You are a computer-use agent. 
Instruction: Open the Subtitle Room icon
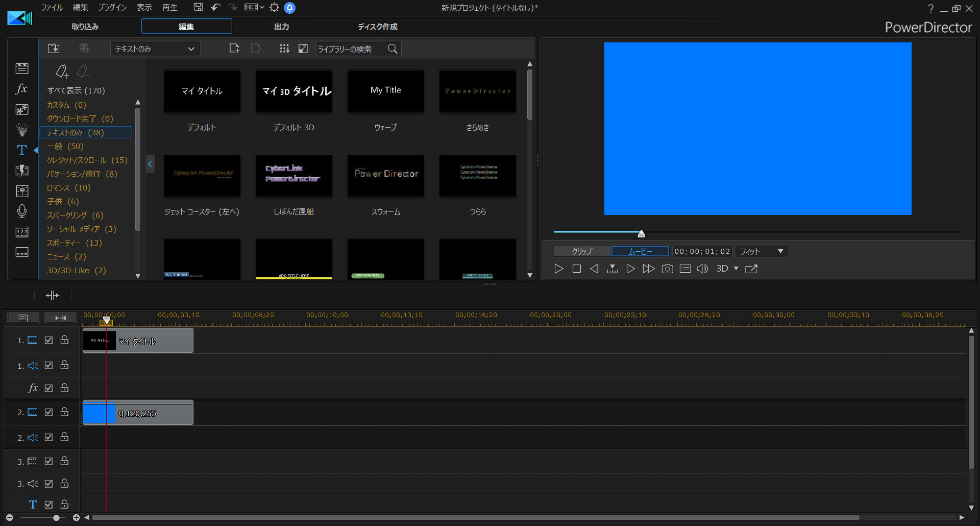pos(22,252)
